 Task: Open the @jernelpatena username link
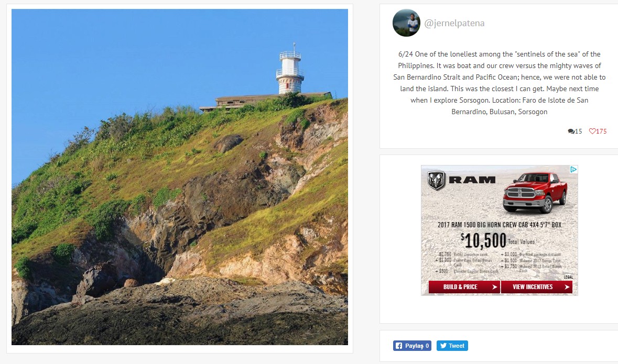[x=454, y=23]
